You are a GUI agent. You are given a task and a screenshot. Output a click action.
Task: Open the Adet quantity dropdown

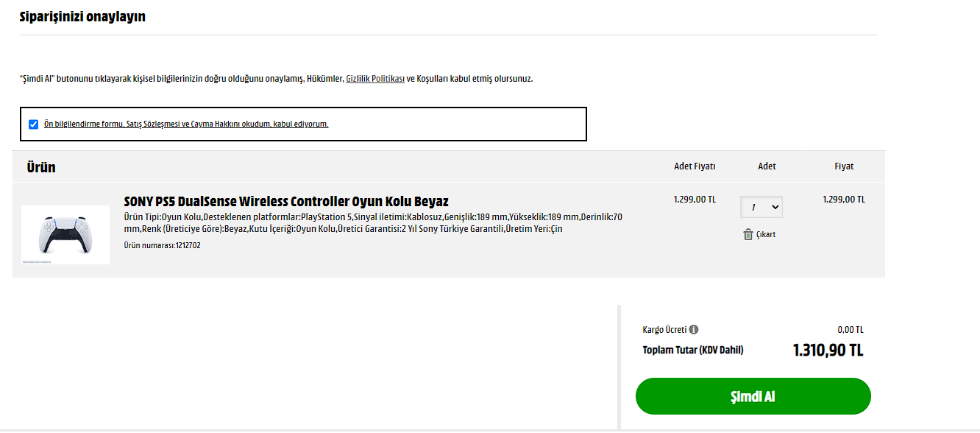coord(761,208)
